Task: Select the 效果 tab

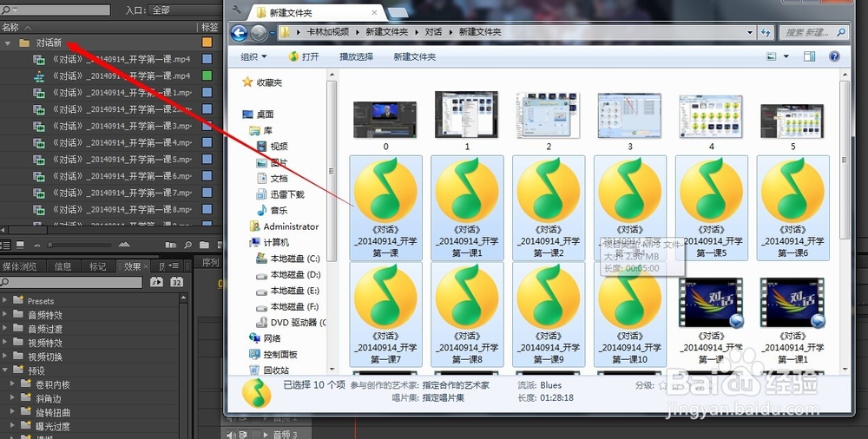Action: click(x=132, y=266)
